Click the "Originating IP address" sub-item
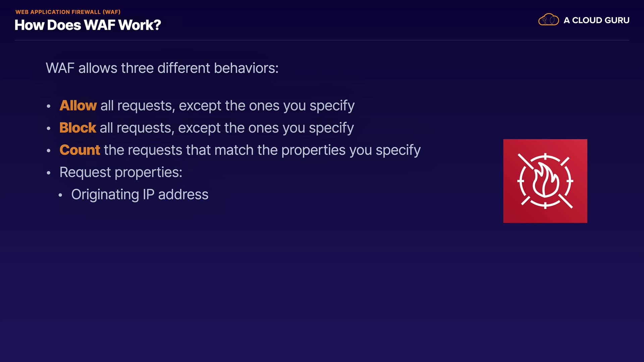 tap(140, 194)
